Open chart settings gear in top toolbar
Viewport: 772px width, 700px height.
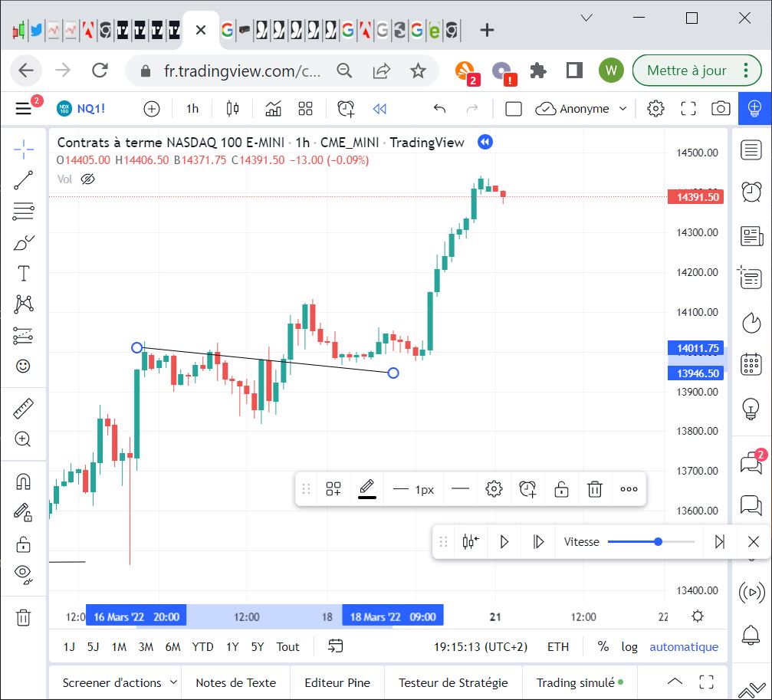click(655, 109)
